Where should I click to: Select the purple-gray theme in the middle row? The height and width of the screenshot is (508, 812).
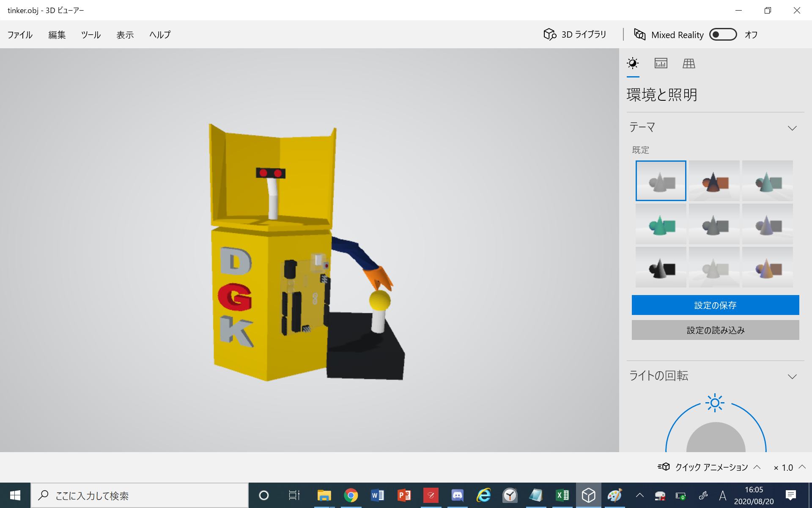point(768,224)
